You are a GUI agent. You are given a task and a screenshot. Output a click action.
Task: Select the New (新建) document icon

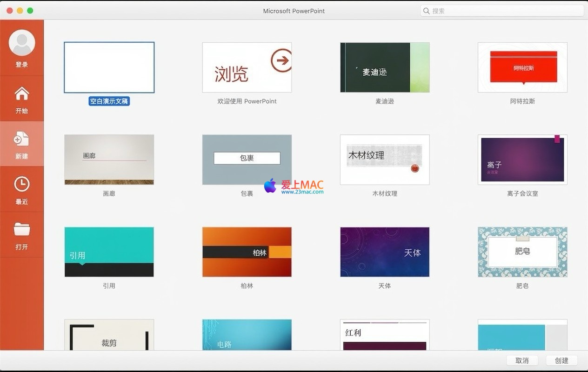(x=22, y=139)
